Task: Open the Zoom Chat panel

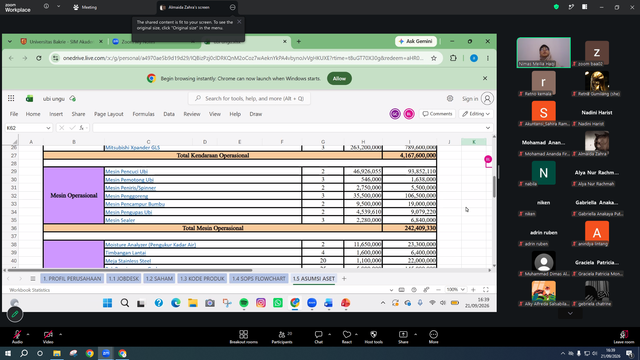Action: (x=318, y=337)
